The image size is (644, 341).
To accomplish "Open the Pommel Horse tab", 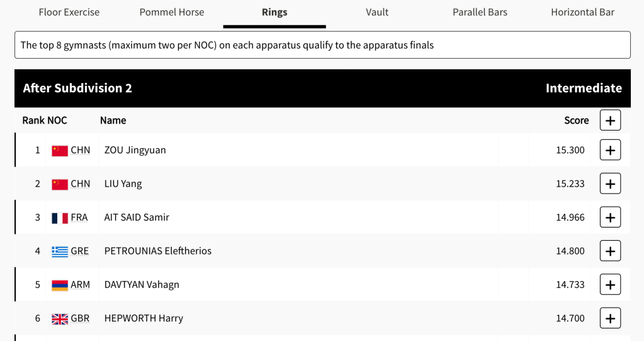I will [172, 12].
